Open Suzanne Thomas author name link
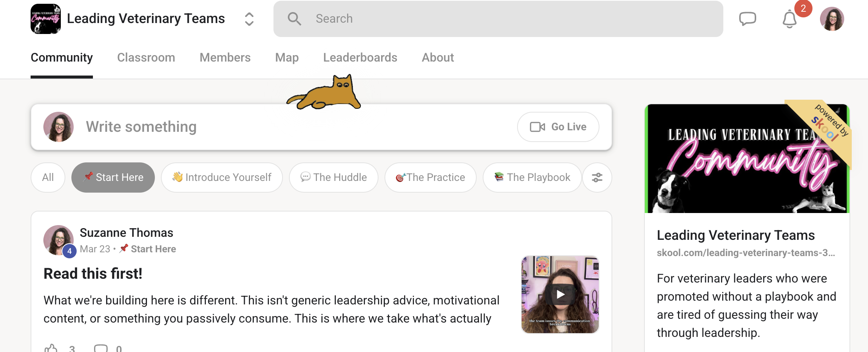This screenshot has height=352, width=868. point(127,233)
